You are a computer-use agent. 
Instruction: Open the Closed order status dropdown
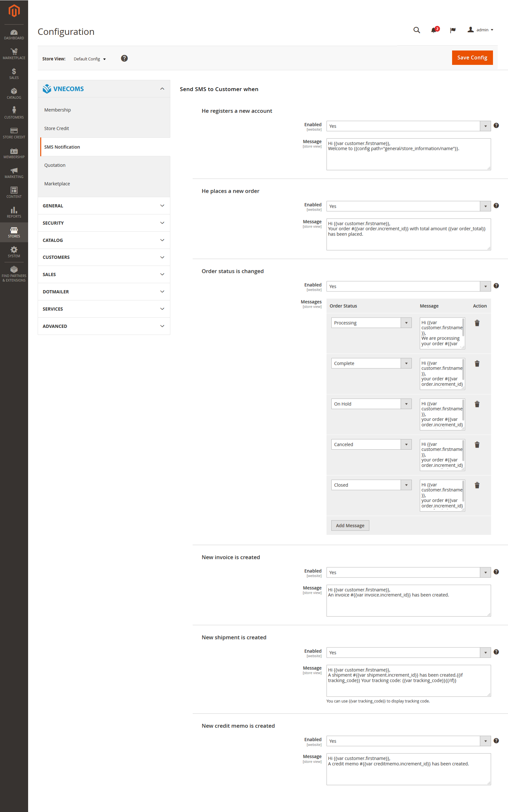pos(371,485)
